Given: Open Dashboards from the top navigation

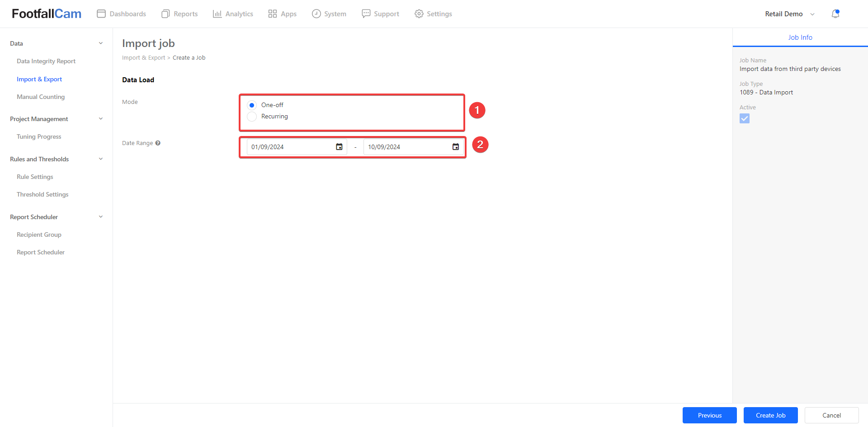Looking at the screenshot, I should click(x=121, y=14).
